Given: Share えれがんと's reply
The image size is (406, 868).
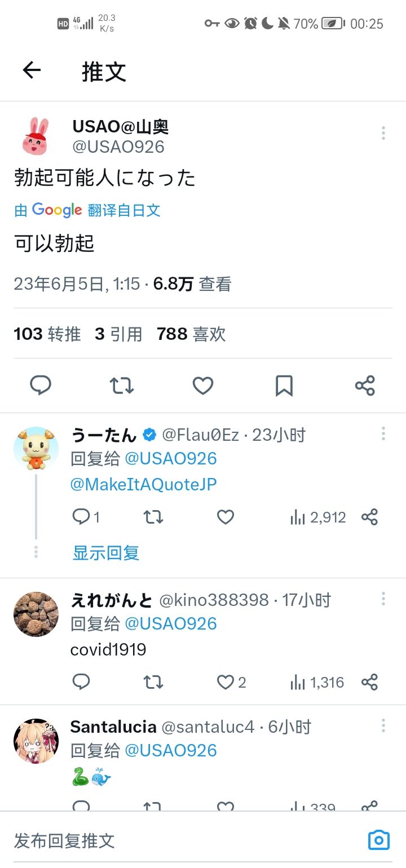Looking at the screenshot, I should click(369, 683).
